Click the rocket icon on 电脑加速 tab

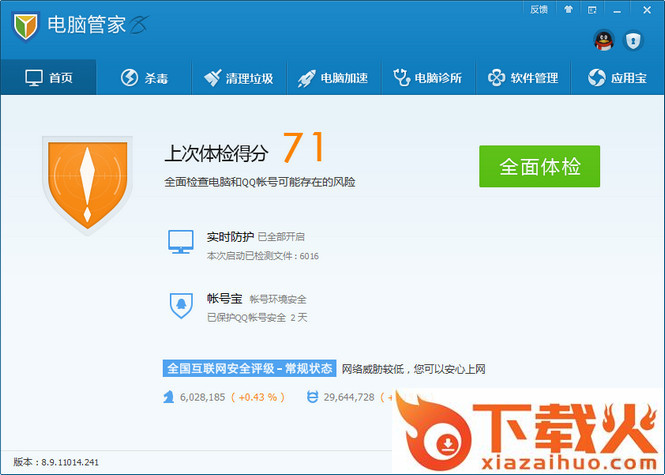coord(306,78)
